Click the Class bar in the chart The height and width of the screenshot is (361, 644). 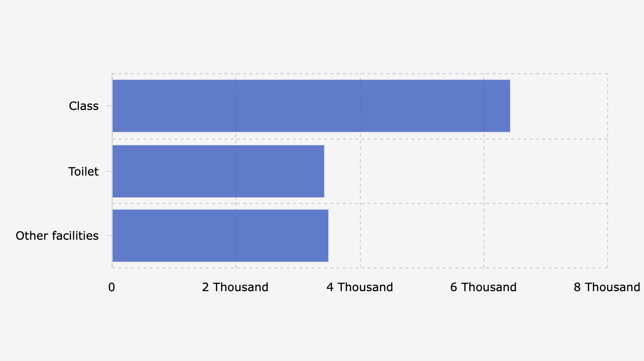pos(311,106)
